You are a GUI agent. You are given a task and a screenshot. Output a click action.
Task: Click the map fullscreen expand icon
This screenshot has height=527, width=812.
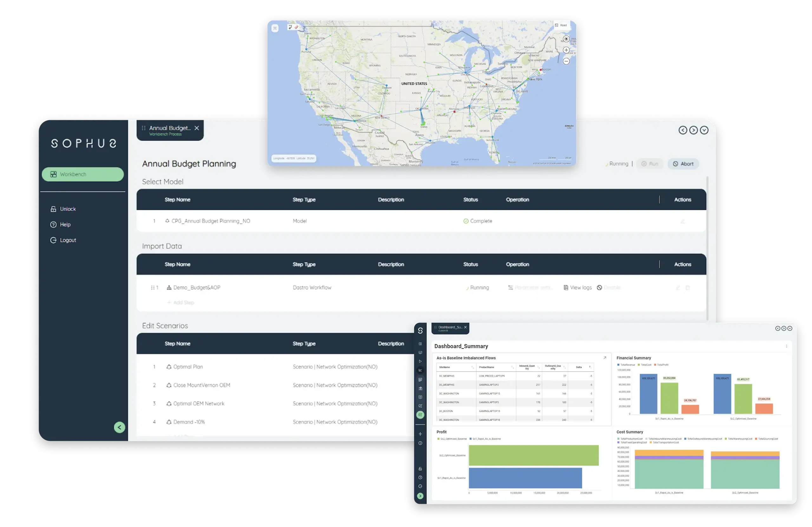coord(275,28)
